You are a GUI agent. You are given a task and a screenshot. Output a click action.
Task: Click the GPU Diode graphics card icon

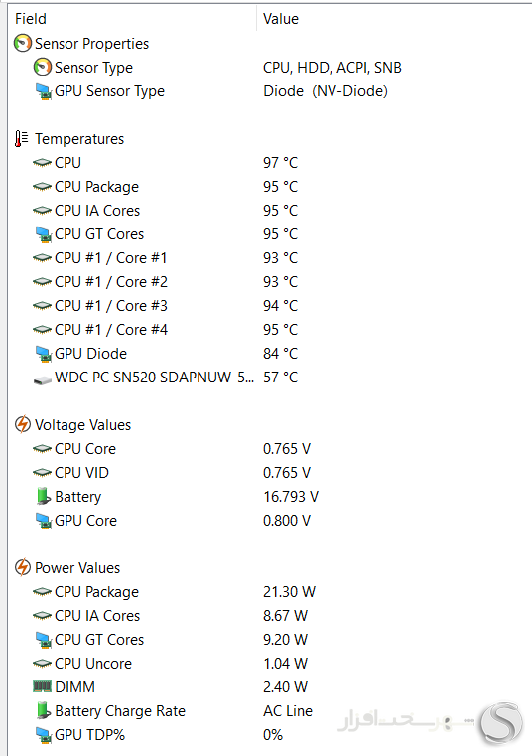pyautogui.click(x=44, y=354)
